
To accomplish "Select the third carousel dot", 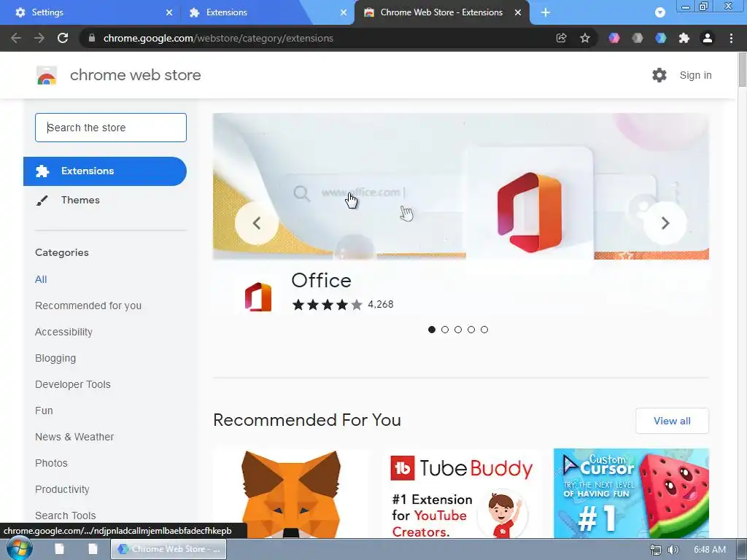I will pos(458,330).
